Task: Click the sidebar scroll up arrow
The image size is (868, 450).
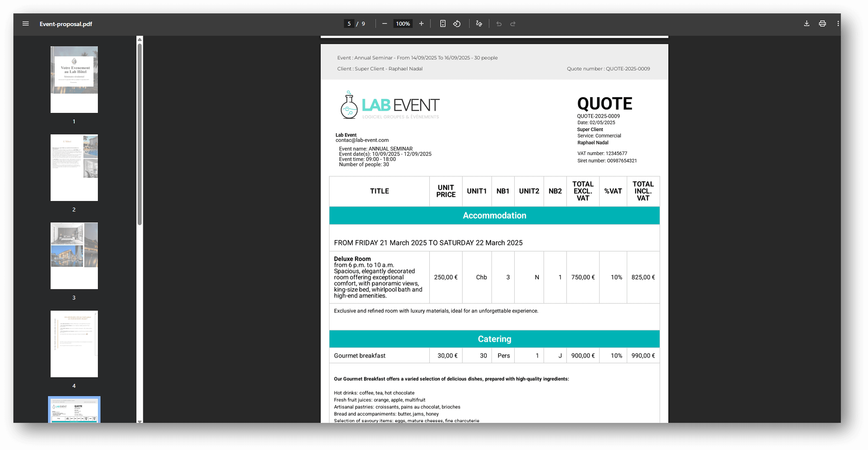Action: pos(140,39)
